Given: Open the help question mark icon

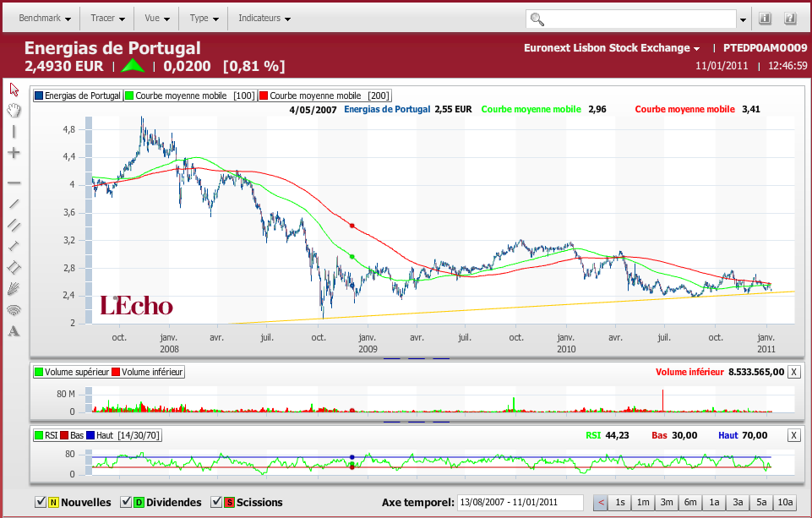Looking at the screenshot, I should tap(790, 19).
